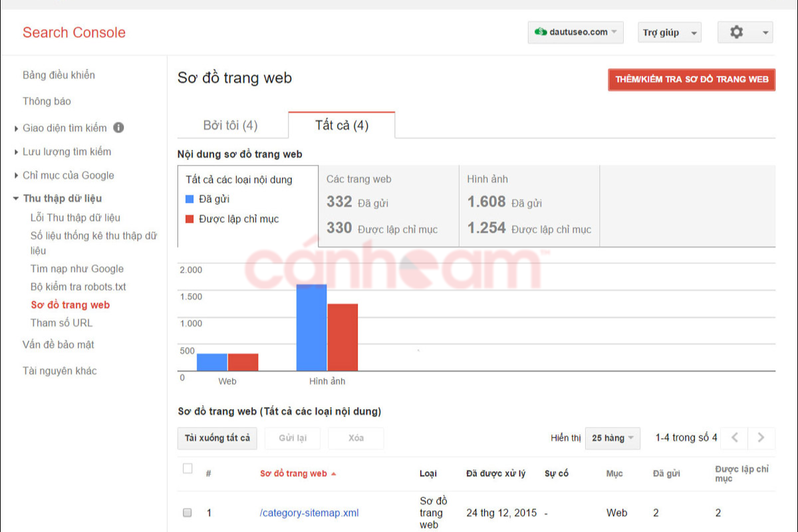Expand Lưu lượng tìm kiếm section
The width and height of the screenshot is (798, 532).
(x=16, y=152)
